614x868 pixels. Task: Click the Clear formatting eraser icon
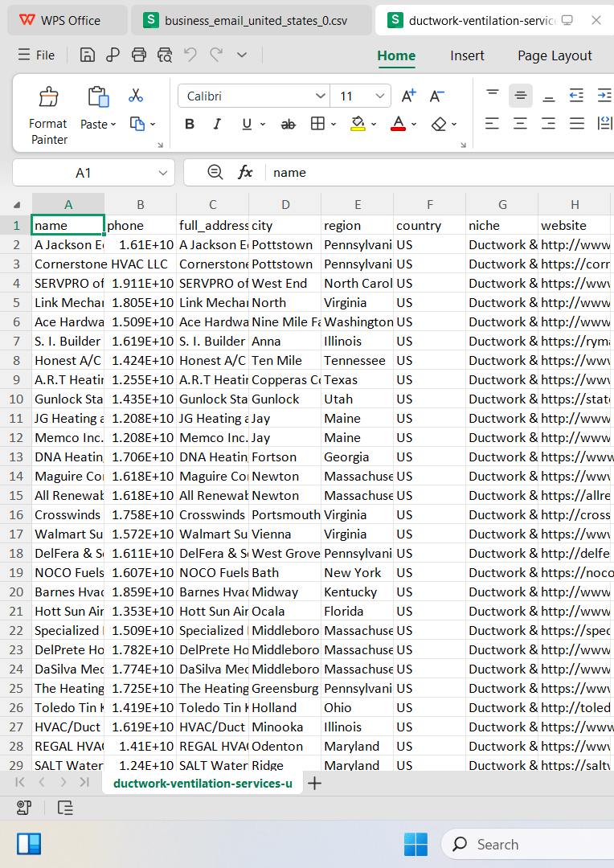(x=439, y=124)
